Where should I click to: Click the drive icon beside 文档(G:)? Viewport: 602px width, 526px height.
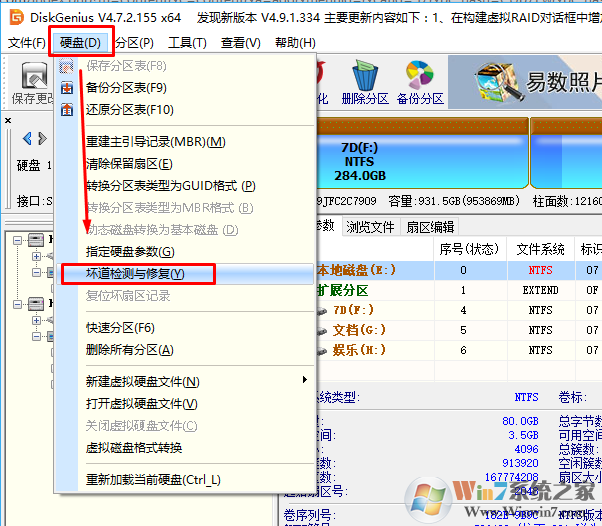[x=322, y=331]
